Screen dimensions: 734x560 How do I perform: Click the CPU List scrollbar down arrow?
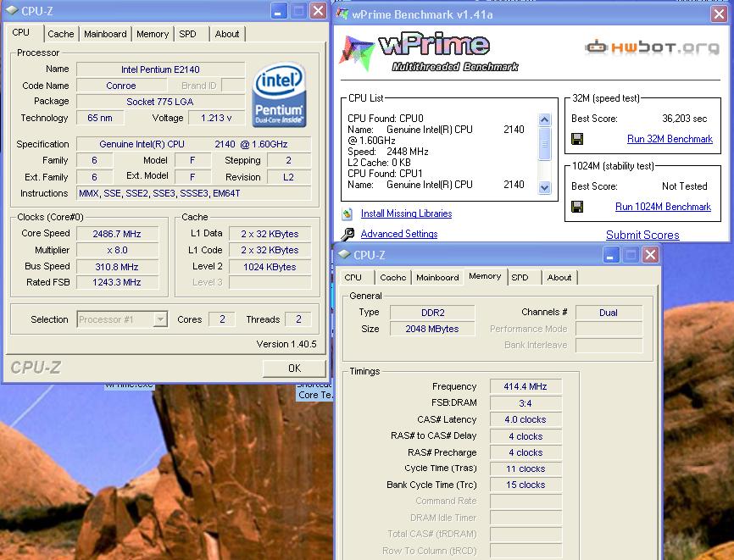[x=544, y=187]
